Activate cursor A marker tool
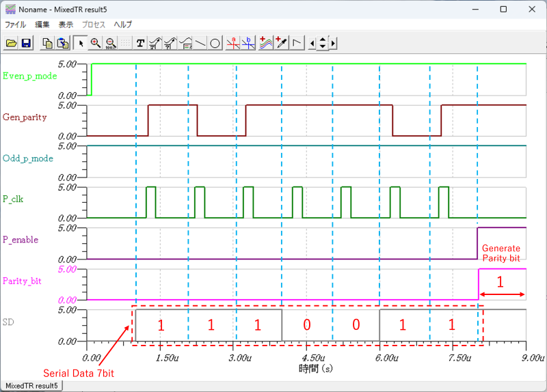 tap(233, 43)
